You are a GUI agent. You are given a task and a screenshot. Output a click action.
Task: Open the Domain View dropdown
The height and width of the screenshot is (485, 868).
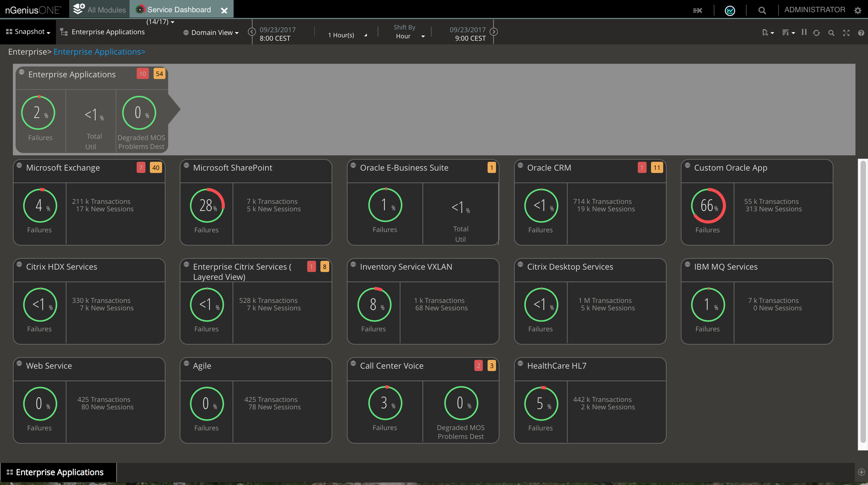(x=211, y=33)
